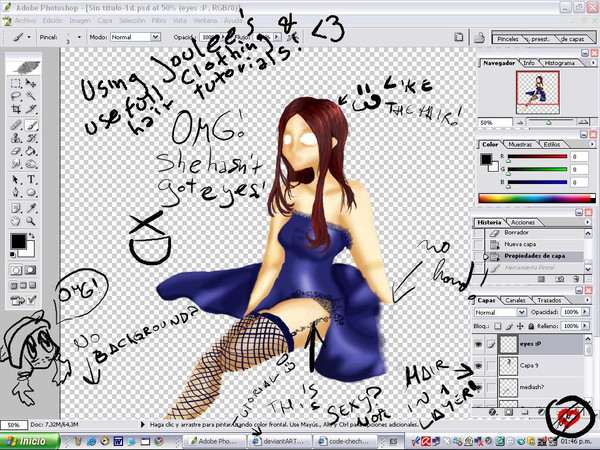Open the tool preset picker arrow

(29, 37)
